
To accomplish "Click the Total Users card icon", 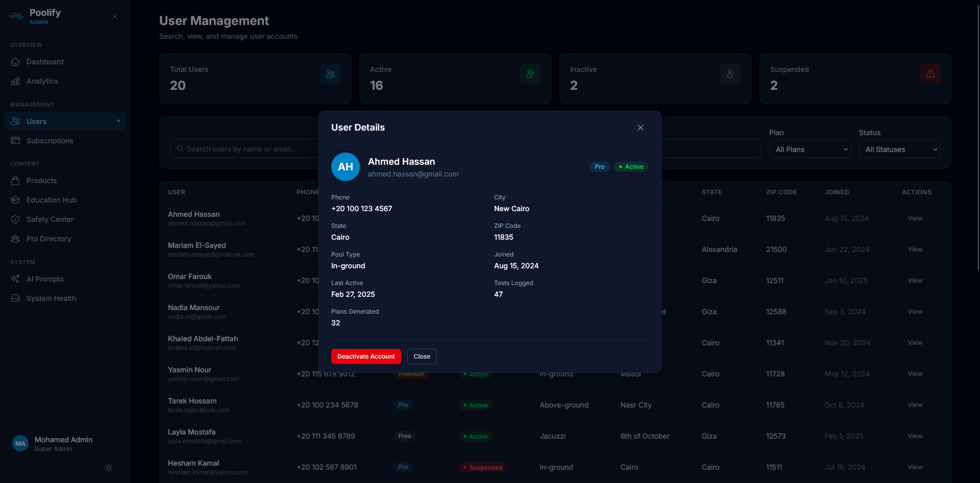I will pos(330,74).
